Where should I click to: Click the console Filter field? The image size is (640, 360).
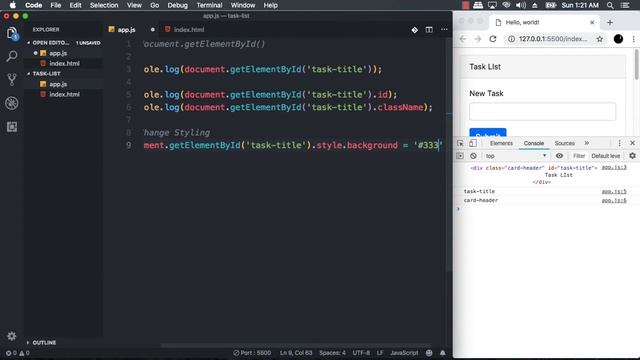[x=578, y=156]
